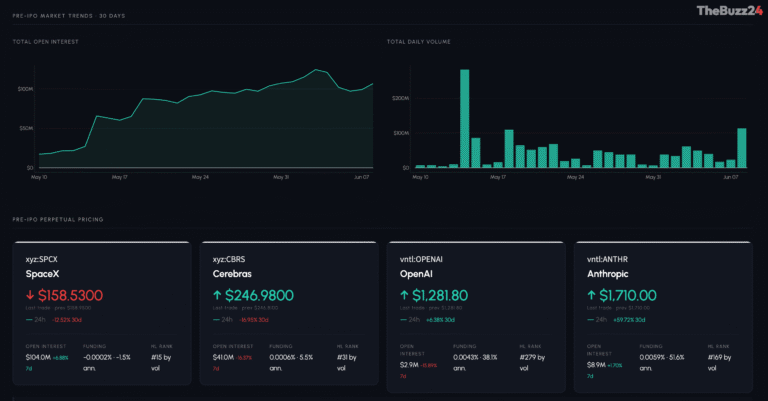Click the $104.0M open interest value

[38, 357]
